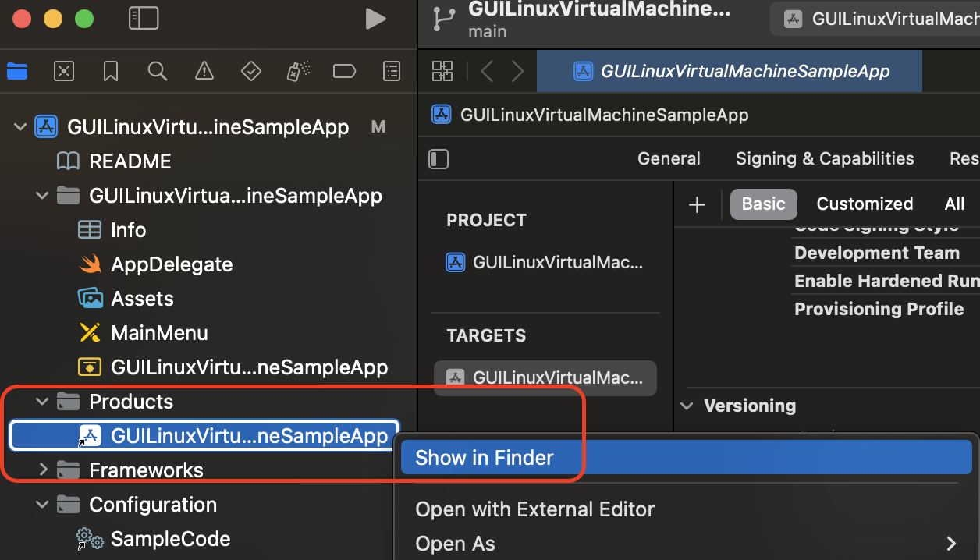Hide the navigator sidebar using toolbar toggle

(x=144, y=19)
